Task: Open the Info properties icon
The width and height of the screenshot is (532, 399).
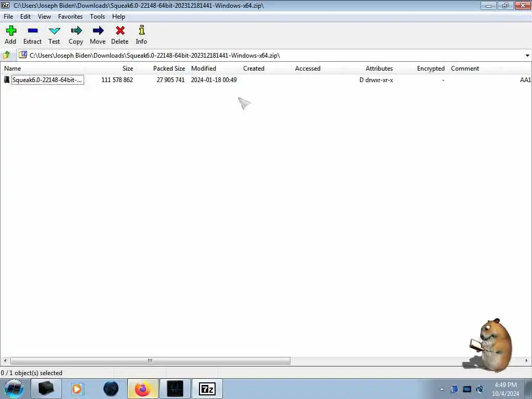Action: (141, 30)
